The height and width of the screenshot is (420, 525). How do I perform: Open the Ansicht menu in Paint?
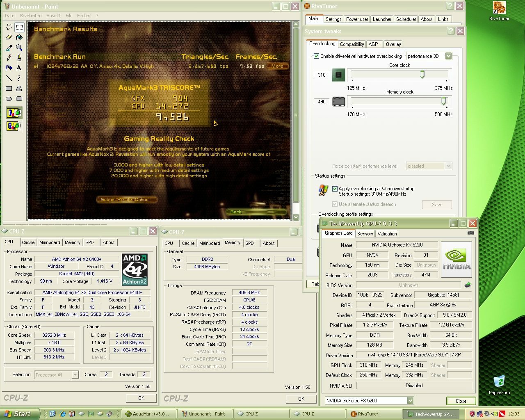[x=54, y=16]
